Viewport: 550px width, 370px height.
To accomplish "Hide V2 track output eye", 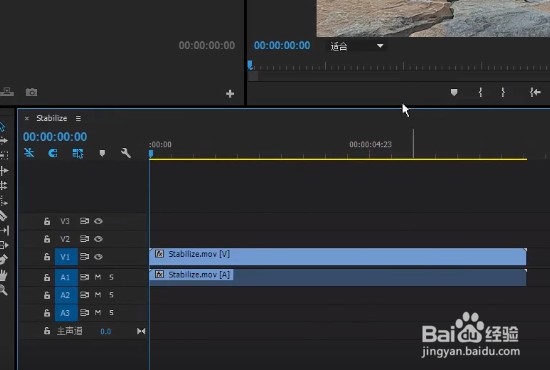I will point(98,239).
